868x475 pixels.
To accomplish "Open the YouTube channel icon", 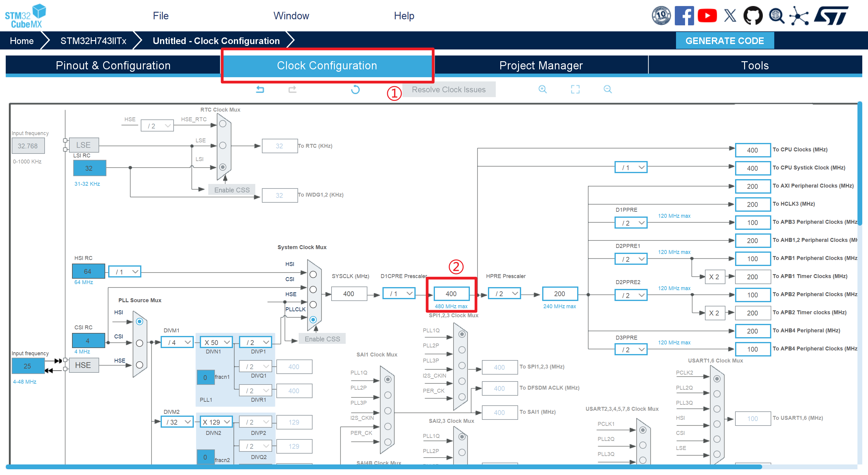I will coord(707,15).
